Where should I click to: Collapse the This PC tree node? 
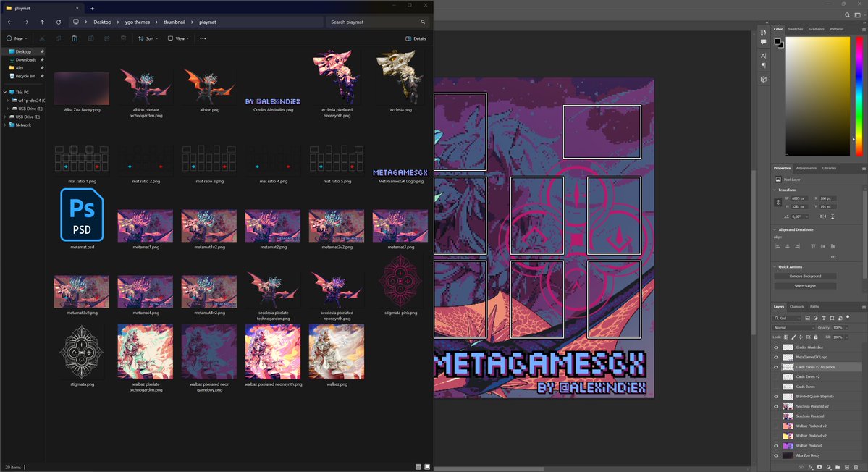(5, 93)
